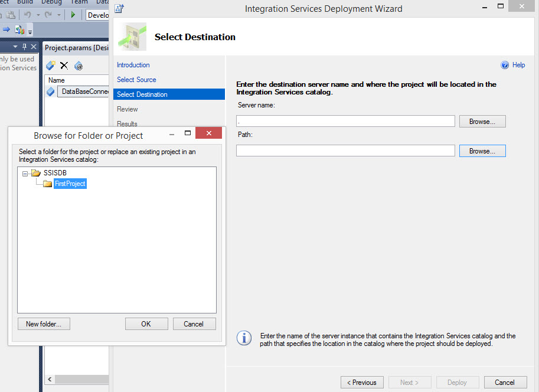The width and height of the screenshot is (539, 392).
Task: Pin the left tool window
Action: tap(25, 46)
